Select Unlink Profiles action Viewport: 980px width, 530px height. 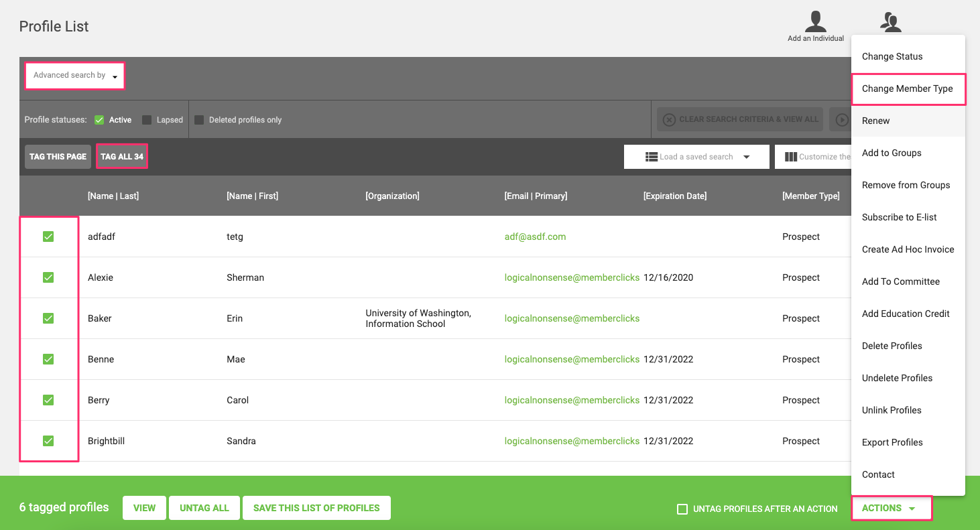tap(908, 410)
